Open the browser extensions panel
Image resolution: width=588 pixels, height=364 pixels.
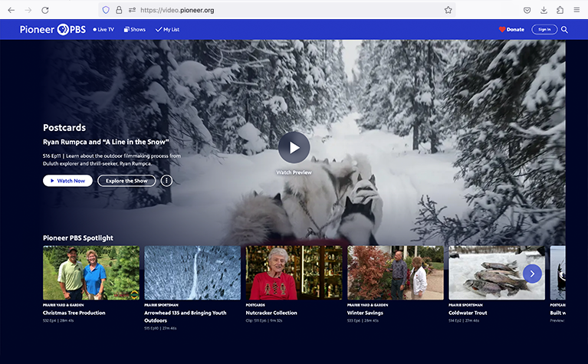[560, 10]
